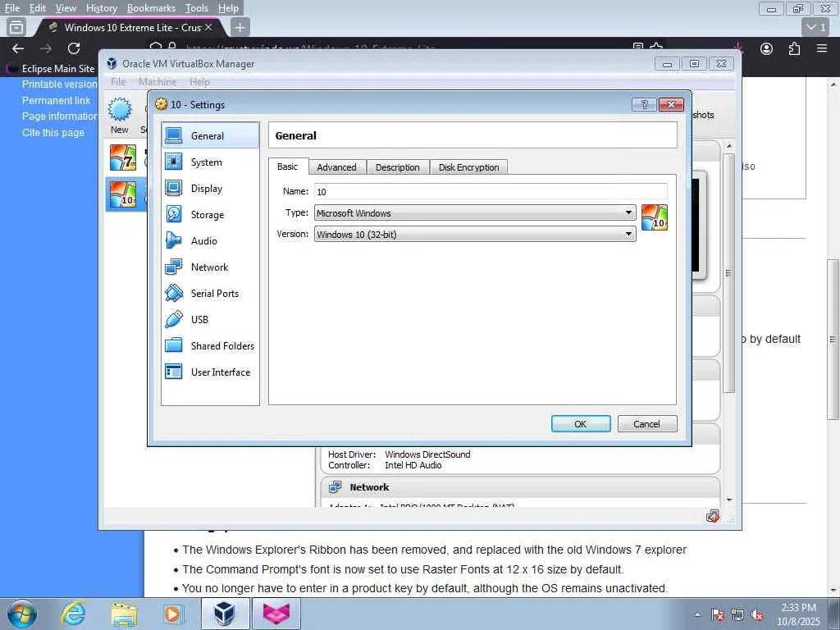Viewport: 840px width, 630px height.
Task: Go back in the browser
Action: click(x=18, y=48)
